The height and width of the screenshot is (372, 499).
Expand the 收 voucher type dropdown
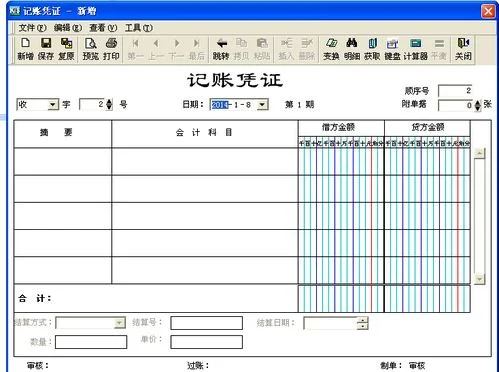(52, 105)
